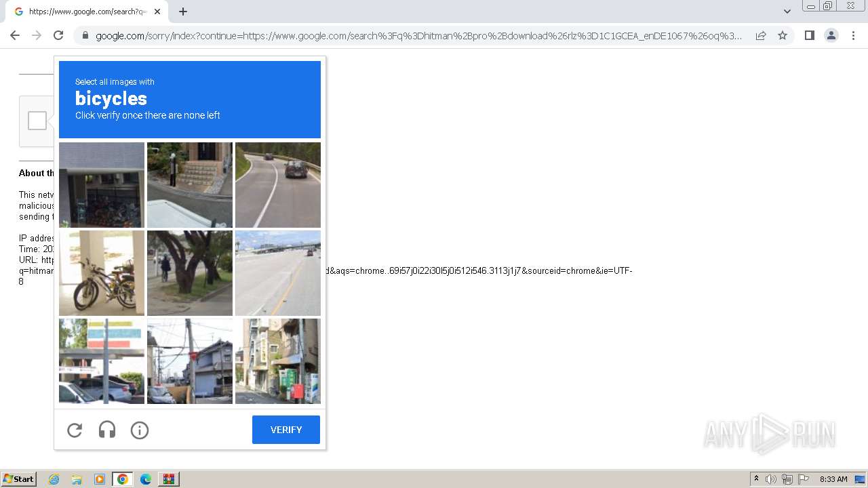The height and width of the screenshot is (488, 868).
Task: Toggle the browser side panel
Action: 809,35
